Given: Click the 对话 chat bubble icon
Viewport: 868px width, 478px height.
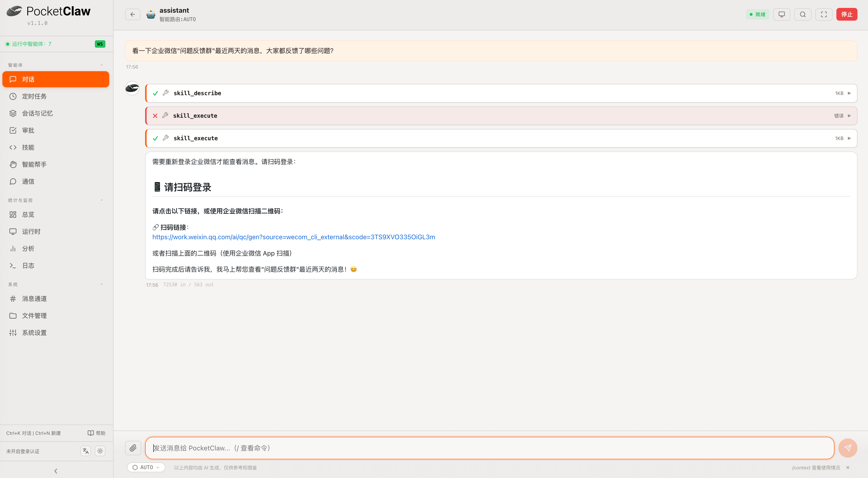Looking at the screenshot, I should tap(13, 79).
